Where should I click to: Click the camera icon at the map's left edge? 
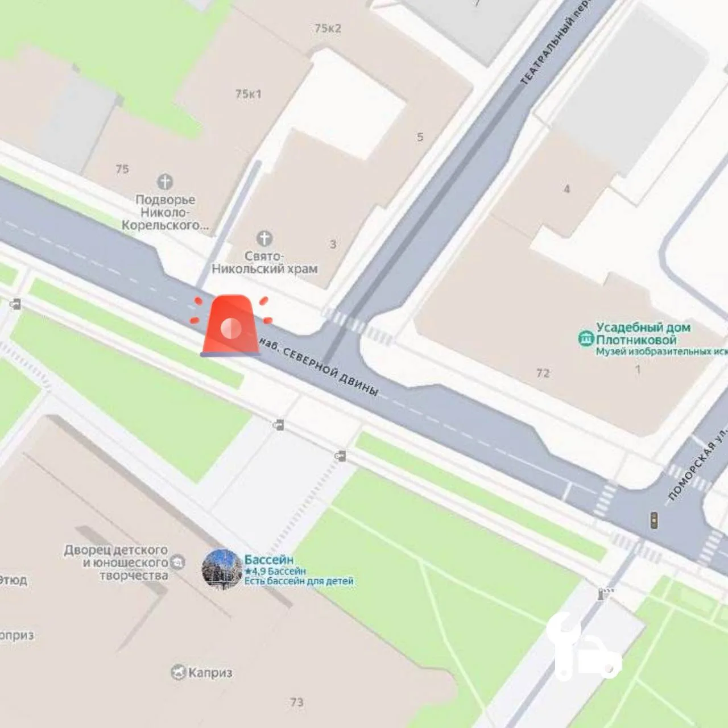(15, 304)
